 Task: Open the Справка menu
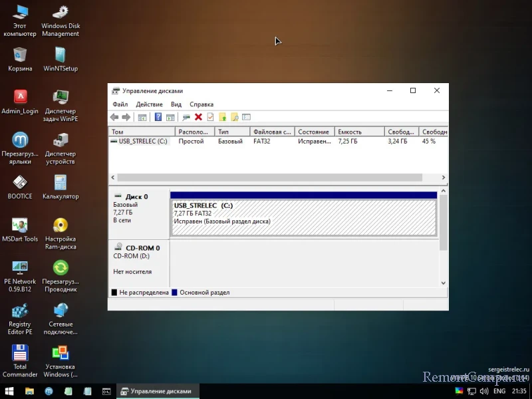click(201, 104)
